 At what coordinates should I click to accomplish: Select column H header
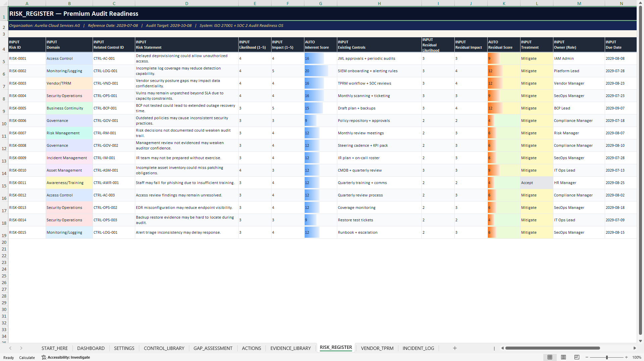click(379, 3)
